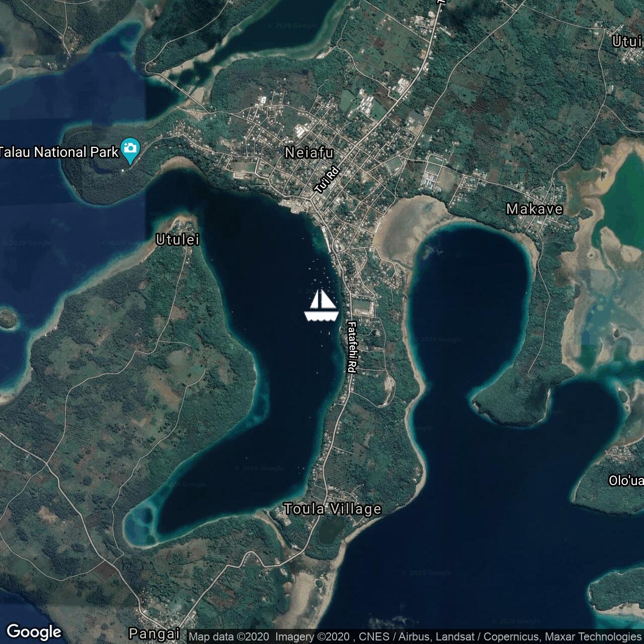644x644 pixels.
Task: Select the Fatafehi Rd road label
Action: (352, 347)
